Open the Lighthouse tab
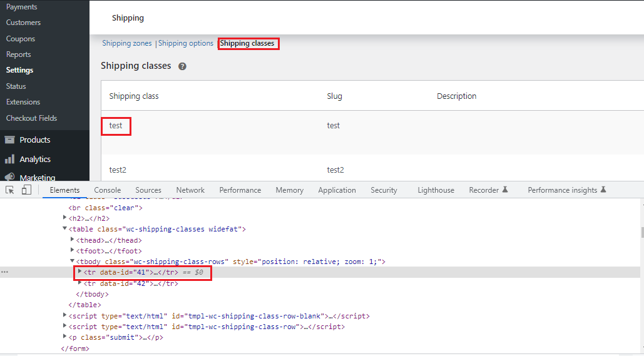Image resolution: width=644 pixels, height=356 pixels. coord(436,190)
